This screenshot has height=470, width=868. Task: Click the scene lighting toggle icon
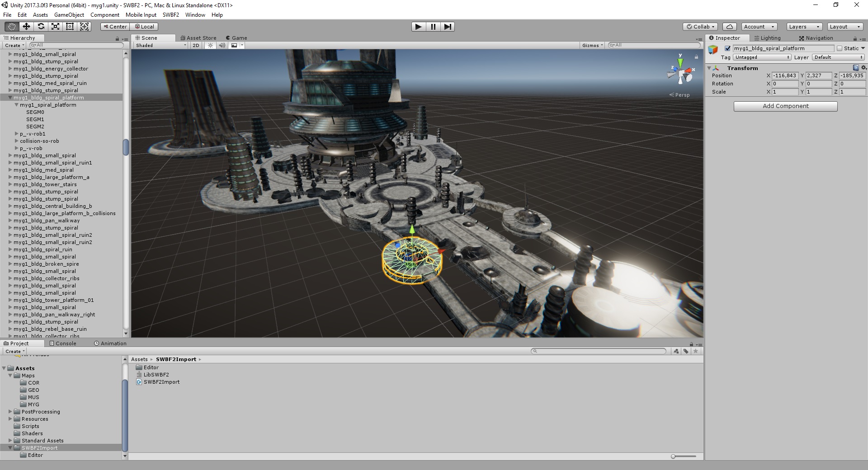(210, 45)
